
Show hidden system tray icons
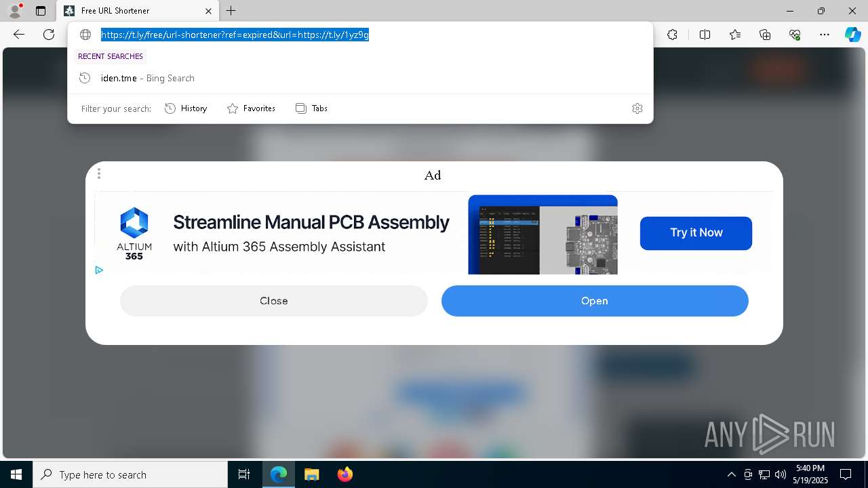pos(731,474)
